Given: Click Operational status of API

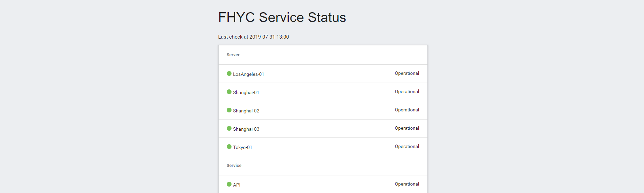Looking at the screenshot, I should pos(407,184).
